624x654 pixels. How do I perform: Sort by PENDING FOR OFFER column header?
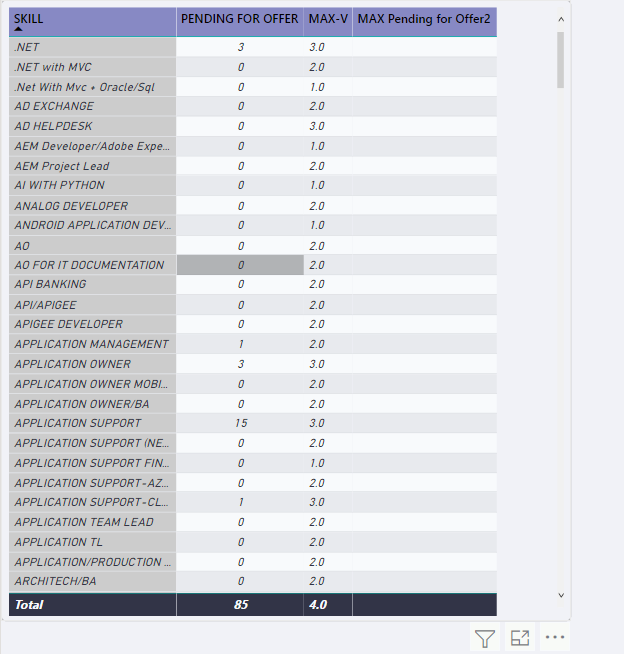pos(240,22)
